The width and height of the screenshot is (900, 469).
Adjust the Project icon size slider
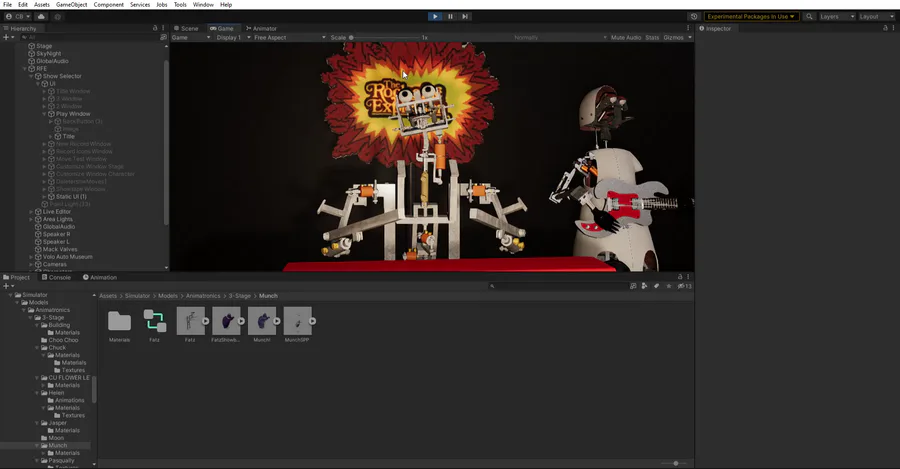coord(674,463)
